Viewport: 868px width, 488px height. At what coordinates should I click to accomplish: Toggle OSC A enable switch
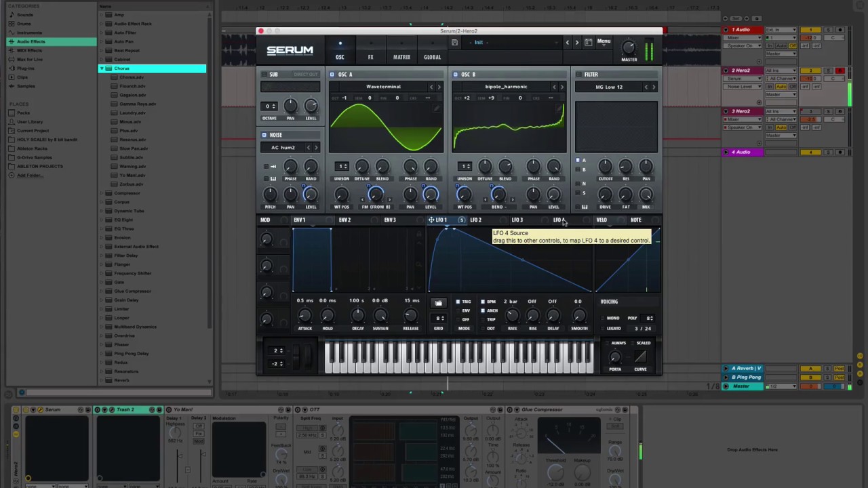[332, 75]
